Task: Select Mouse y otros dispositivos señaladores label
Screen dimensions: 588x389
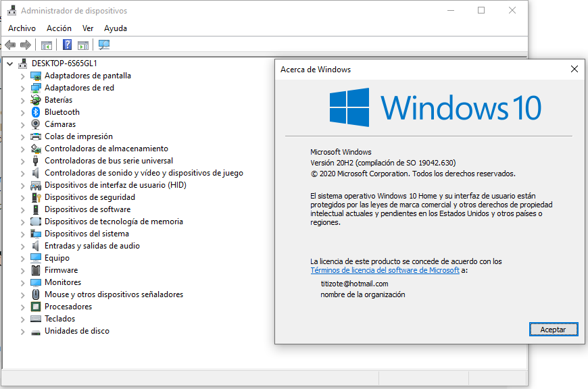Action: tap(114, 294)
